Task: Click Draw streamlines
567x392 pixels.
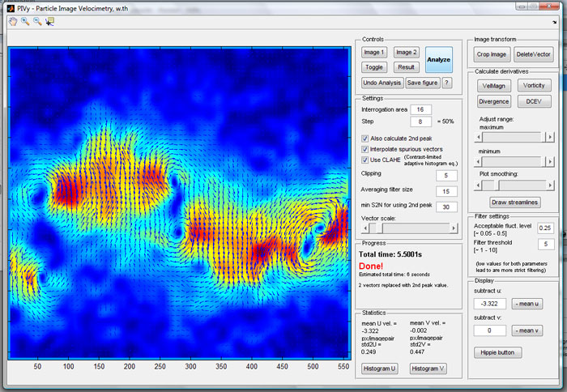Action: pos(514,202)
